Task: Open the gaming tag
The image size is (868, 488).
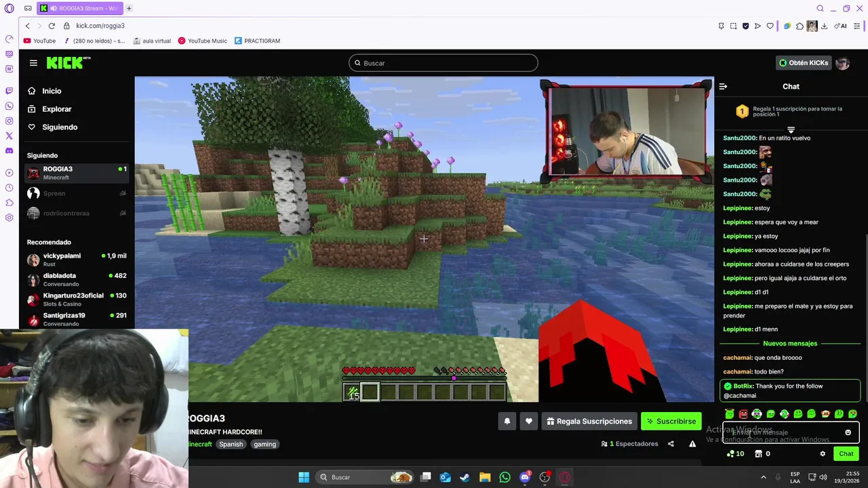Action: point(264,445)
